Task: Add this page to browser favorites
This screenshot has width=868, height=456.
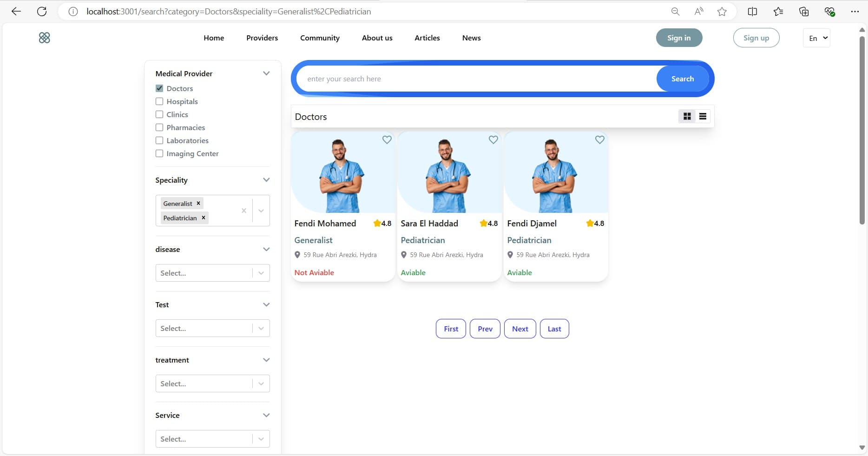Action: point(722,12)
